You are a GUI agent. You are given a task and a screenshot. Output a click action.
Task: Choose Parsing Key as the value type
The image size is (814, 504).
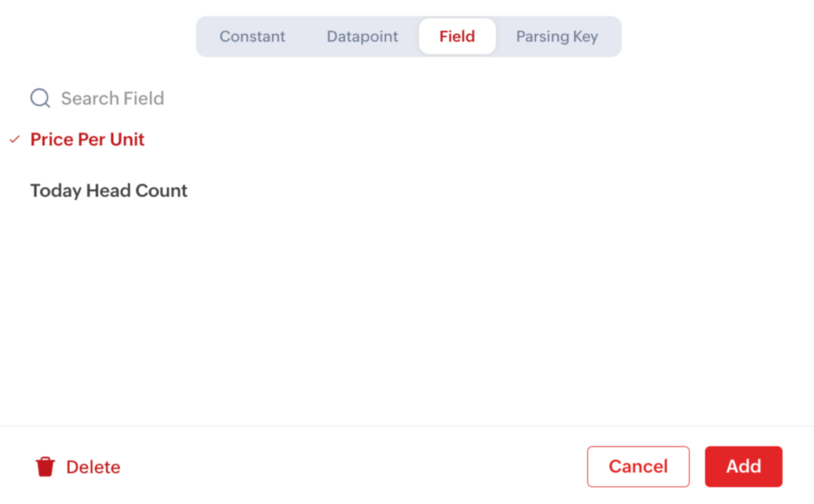(557, 37)
